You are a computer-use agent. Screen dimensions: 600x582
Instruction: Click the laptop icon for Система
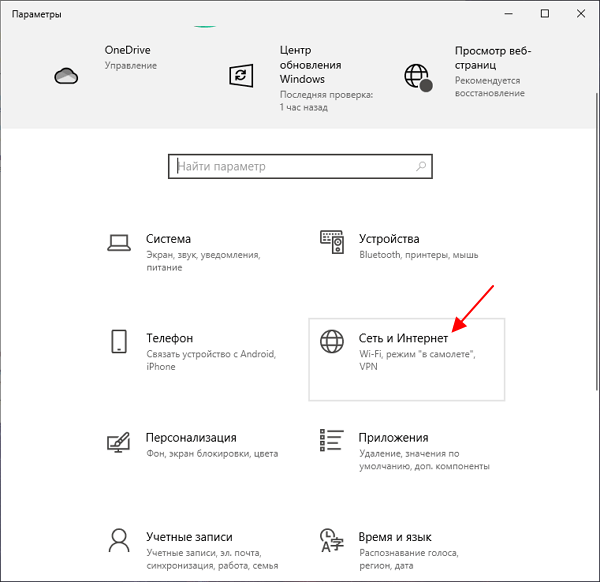pyautogui.click(x=120, y=241)
